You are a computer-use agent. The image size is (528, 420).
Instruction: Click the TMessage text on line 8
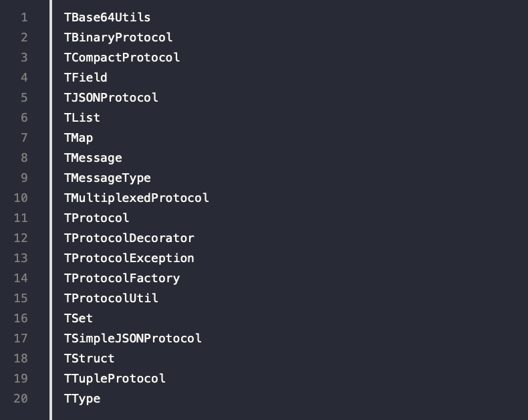[93, 158]
